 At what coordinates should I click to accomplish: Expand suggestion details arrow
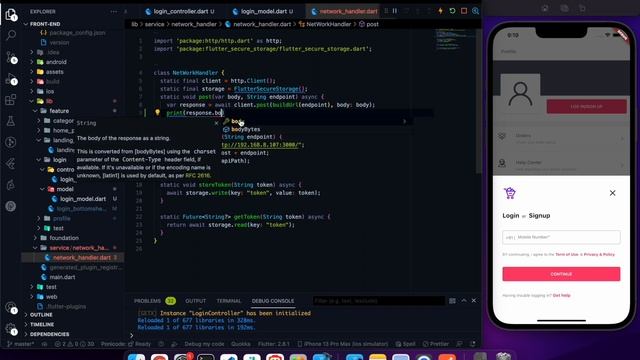point(404,121)
